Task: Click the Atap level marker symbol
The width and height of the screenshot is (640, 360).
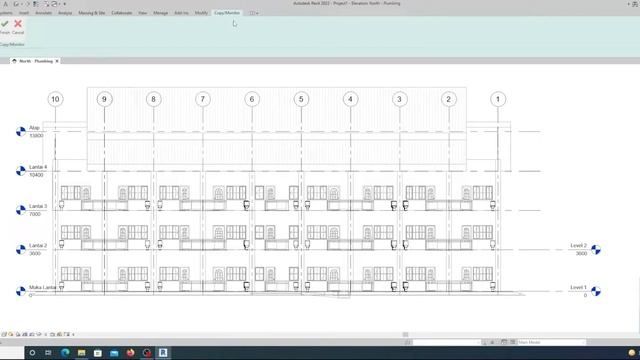Action: pos(20,131)
